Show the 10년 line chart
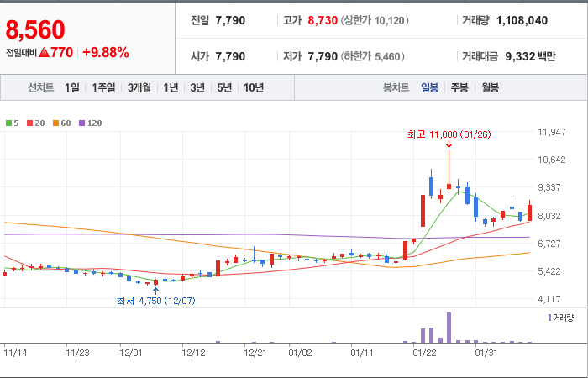 point(254,87)
